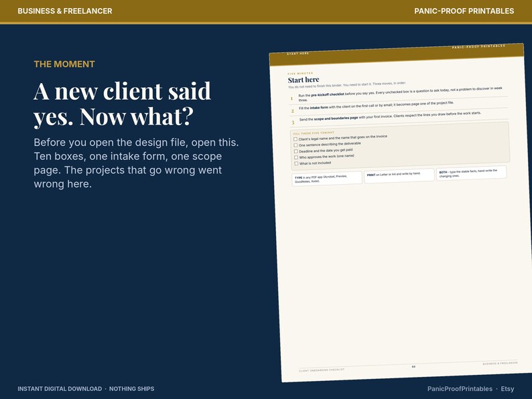Click the "FILL THESE FIVE TONIGHT" label
Viewport: 532px width, 399px height.
314,133
